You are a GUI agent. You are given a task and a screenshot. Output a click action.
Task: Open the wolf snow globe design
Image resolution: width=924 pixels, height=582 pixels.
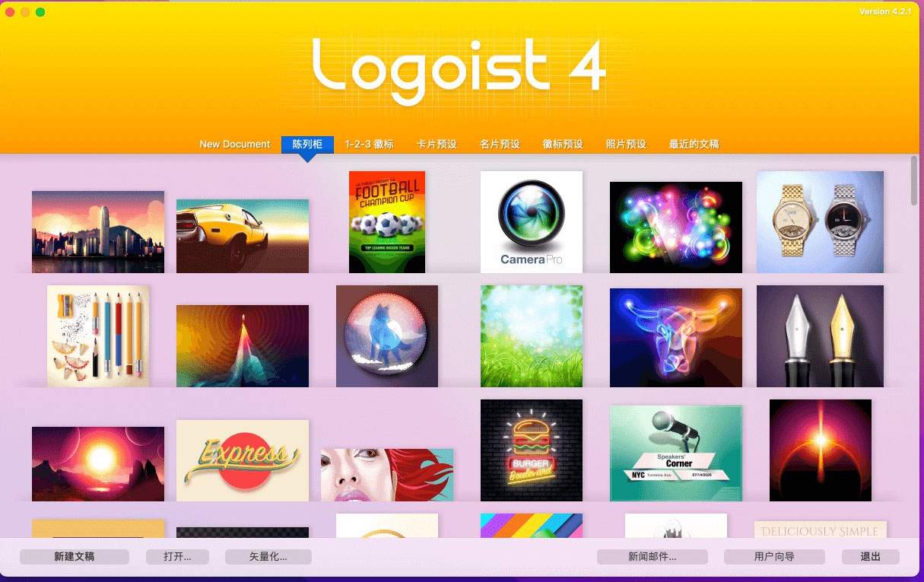387,336
